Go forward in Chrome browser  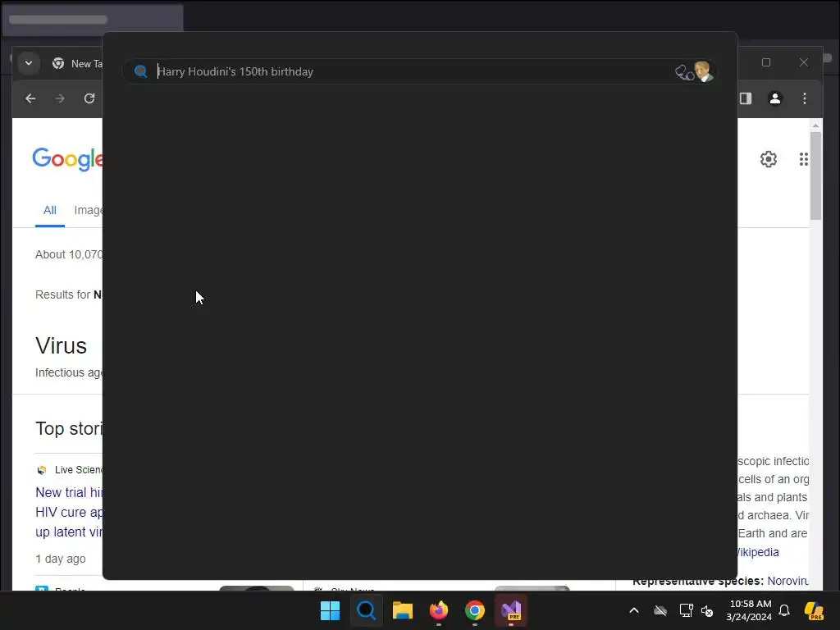pyautogui.click(x=59, y=98)
